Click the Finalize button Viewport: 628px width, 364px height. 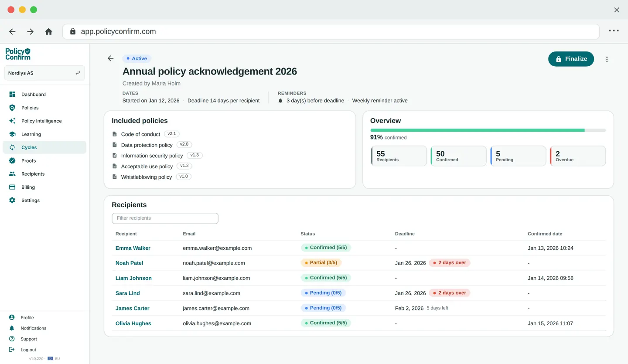tap(571, 59)
